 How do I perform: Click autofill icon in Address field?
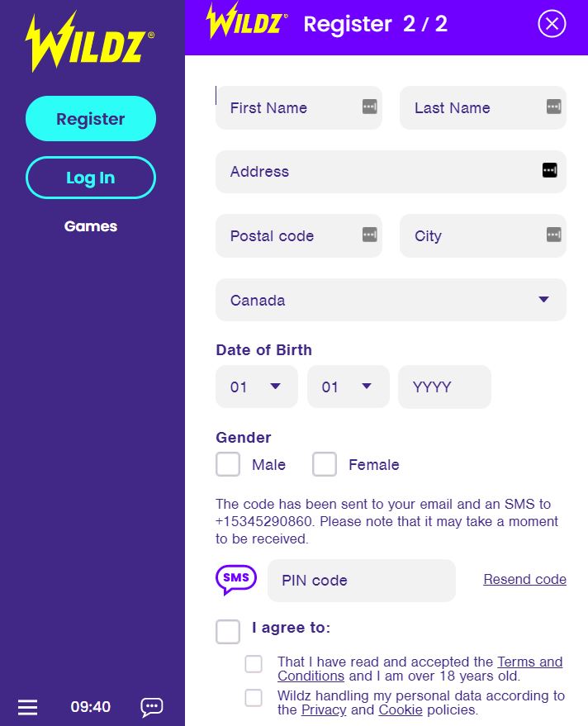(550, 170)
